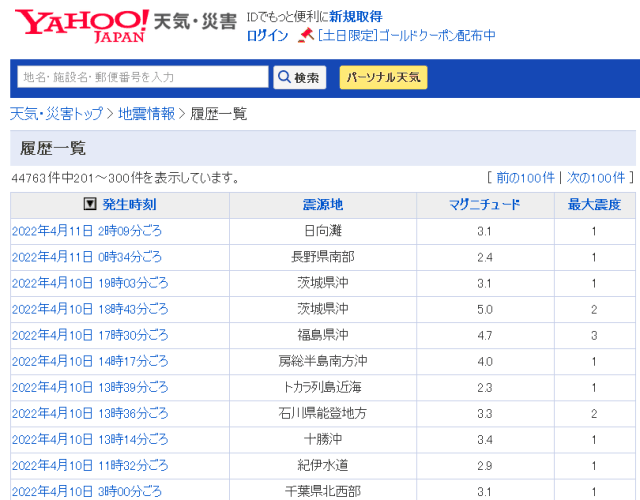Click the Yahoo! JAPAN logo

(x=82, y=26)
